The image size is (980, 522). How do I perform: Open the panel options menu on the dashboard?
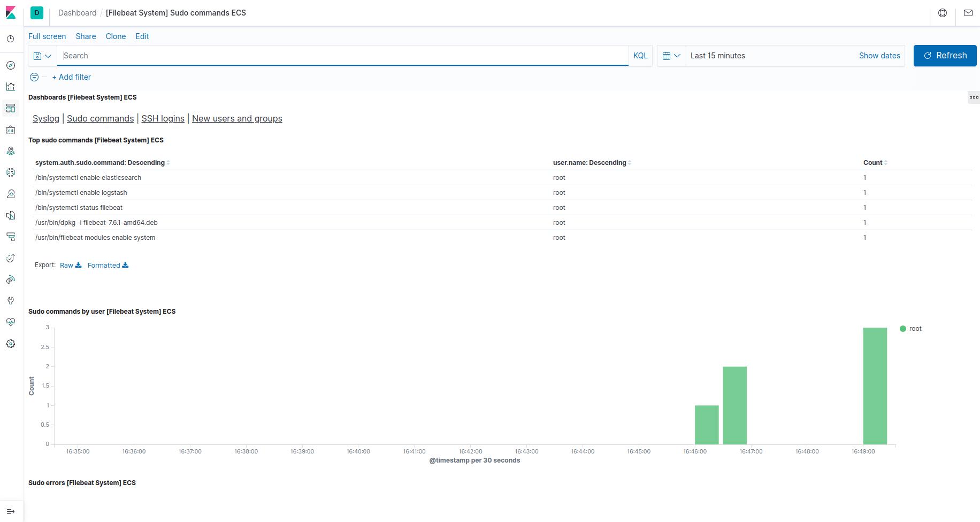(x=974, y=97)
